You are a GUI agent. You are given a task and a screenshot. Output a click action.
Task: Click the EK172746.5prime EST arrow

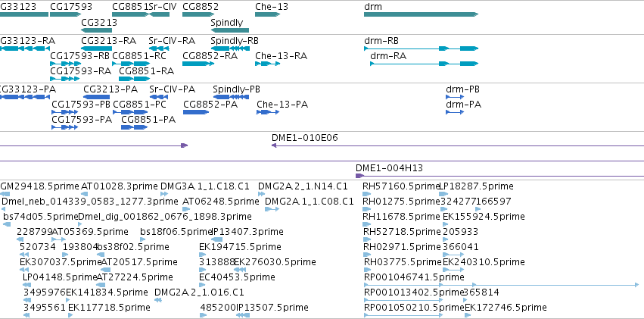pos(468,315)
